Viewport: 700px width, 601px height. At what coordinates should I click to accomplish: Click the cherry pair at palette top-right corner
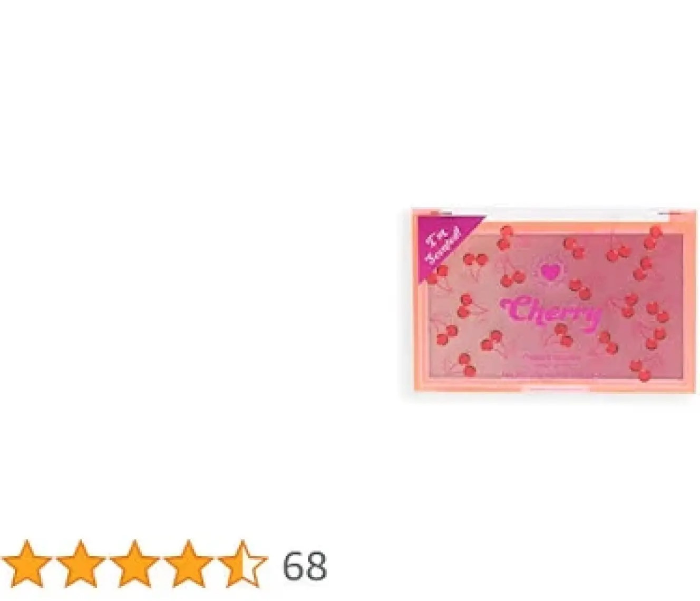(x=654, y=237)
